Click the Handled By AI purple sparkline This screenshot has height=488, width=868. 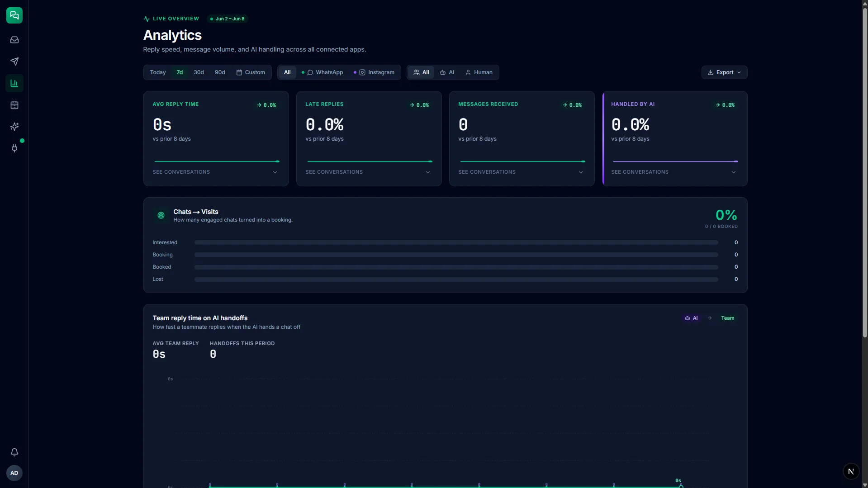coord(675,161)
